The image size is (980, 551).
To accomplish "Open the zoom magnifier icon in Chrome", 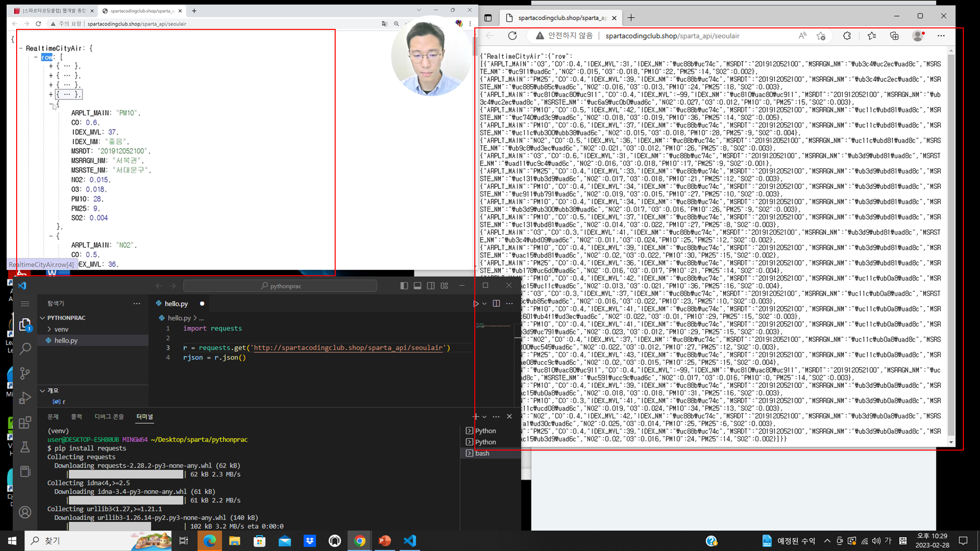I will (396, 24).
